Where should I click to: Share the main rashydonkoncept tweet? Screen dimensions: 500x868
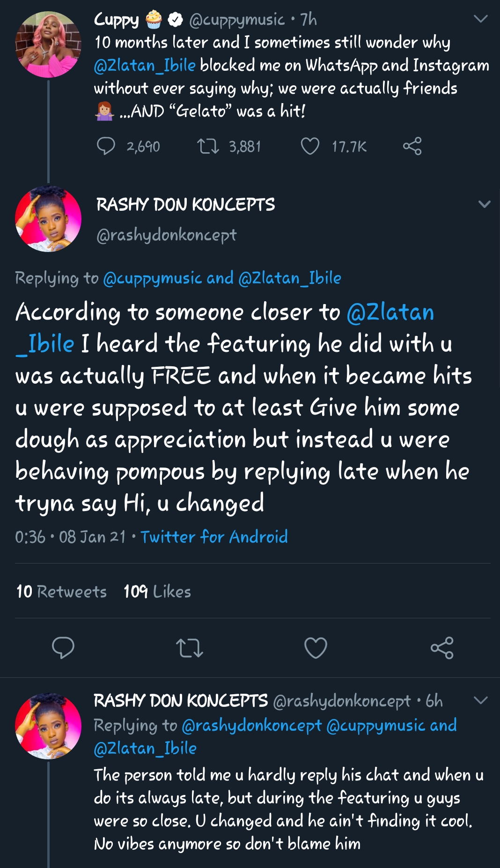[442, 648]
